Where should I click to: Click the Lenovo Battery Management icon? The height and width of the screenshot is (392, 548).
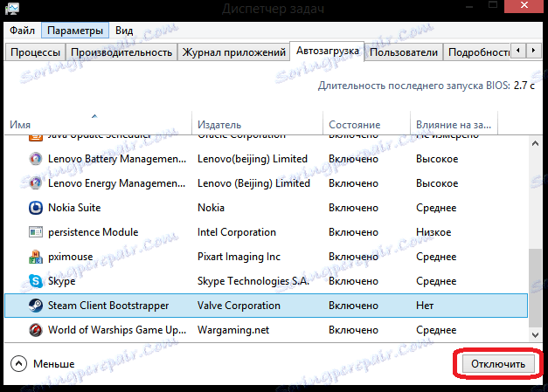click(x=35, y=159)
